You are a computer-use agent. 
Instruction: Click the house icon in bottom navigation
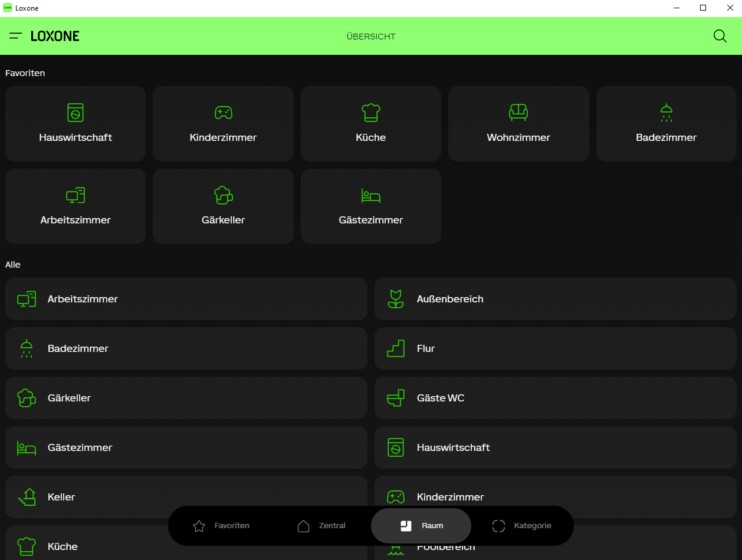point(303,526)
